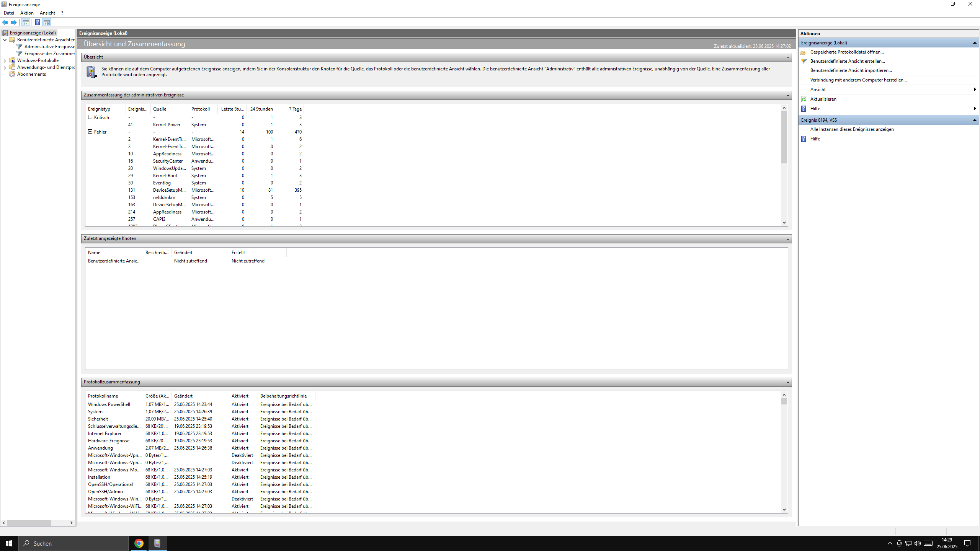Click the Forward arrow toolbar icon
The width and height of the screenshot is (980, 551).
click(14, 22)
